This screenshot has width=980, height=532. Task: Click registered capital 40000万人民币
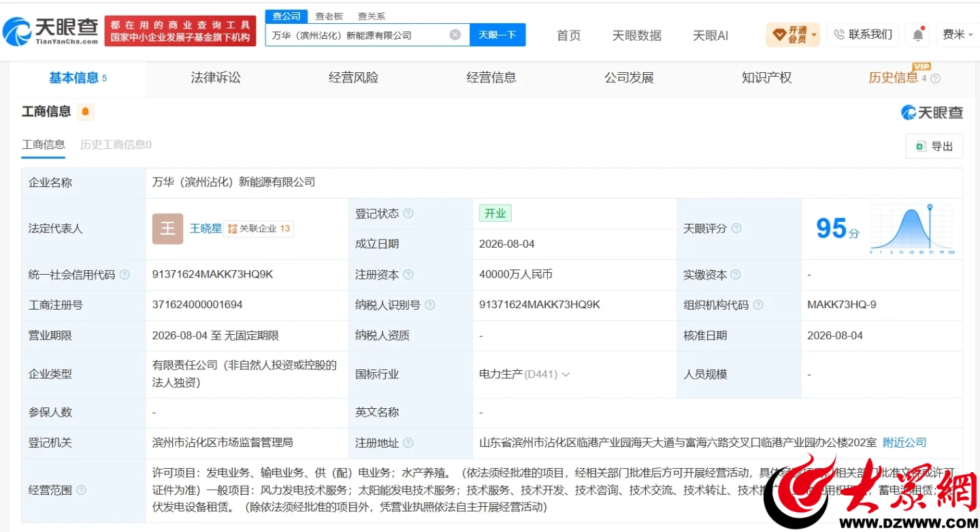pos(516,274)
